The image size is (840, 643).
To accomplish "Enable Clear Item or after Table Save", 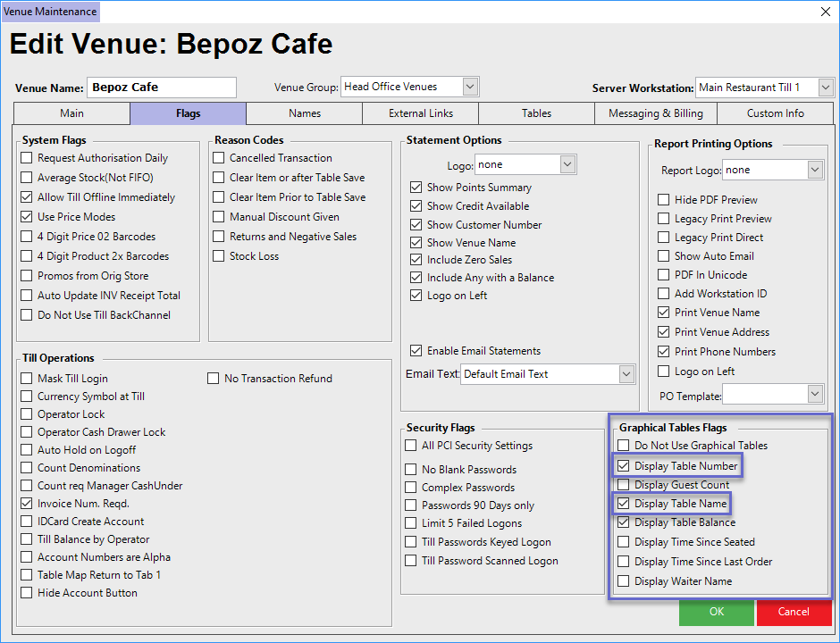I will [219, 178].
